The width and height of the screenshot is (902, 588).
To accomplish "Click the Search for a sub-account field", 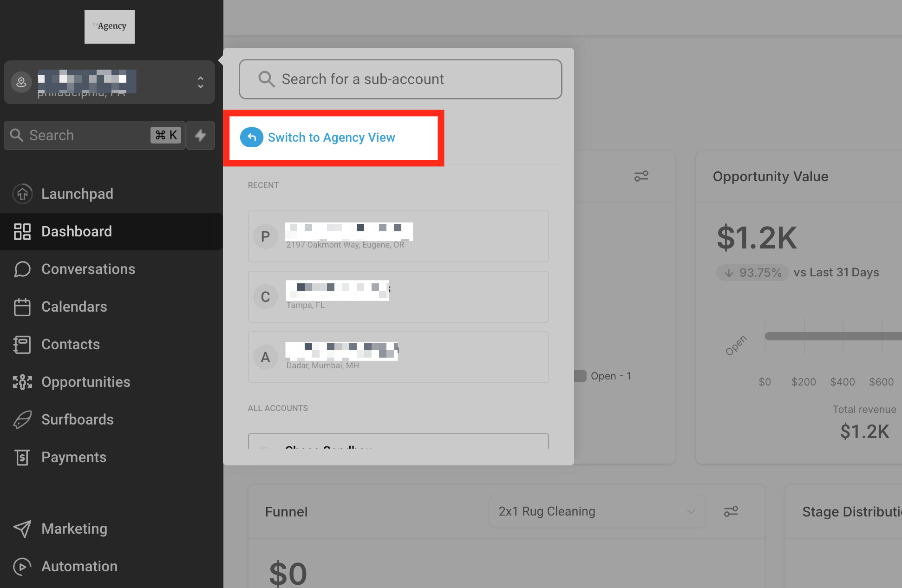I will point(400,79).
